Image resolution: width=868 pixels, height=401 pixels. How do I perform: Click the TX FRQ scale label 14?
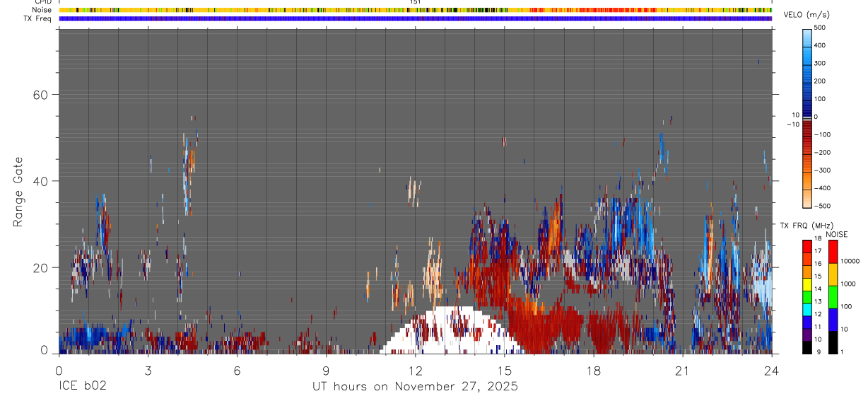(819, 289)
